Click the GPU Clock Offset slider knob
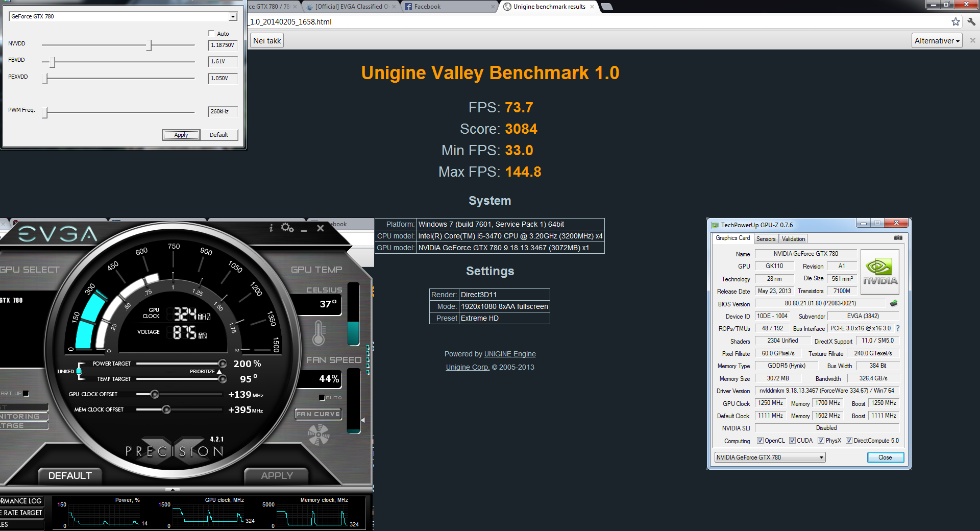The image size is (980, 531). [x=155, y=394]
